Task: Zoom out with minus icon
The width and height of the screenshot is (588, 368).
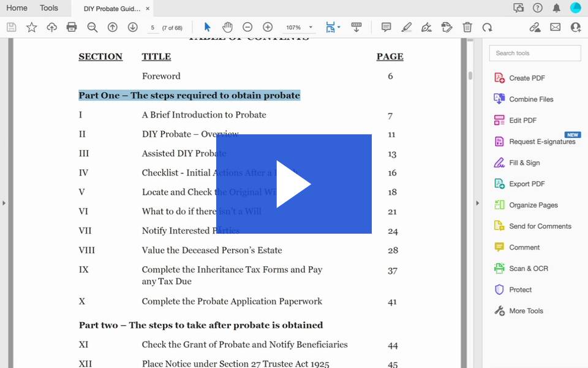Action: (247, 27)
